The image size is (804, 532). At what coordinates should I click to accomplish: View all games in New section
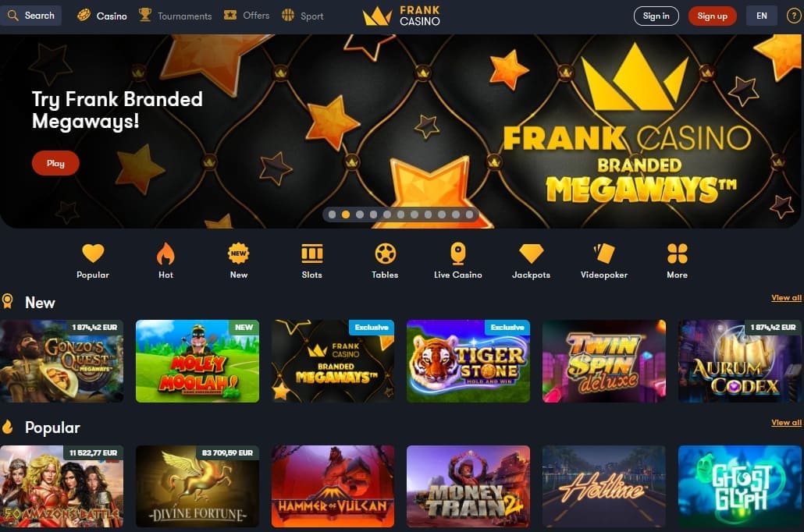[786, 298]
